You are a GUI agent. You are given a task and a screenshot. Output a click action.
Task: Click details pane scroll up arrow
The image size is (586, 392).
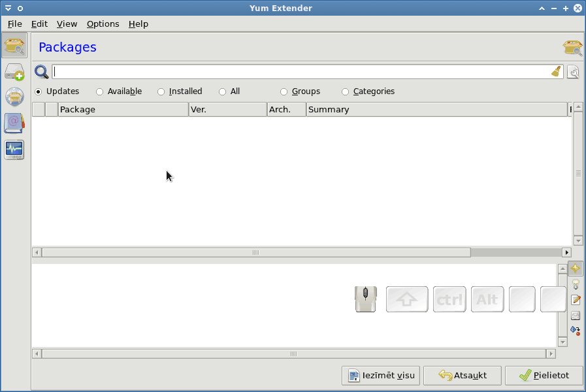pyautogui.click(x=563, y=269)
